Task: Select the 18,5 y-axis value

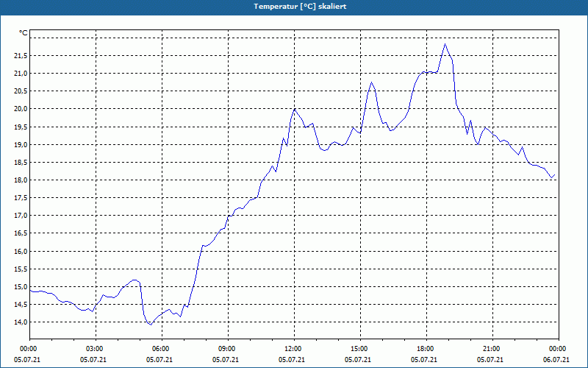Action: point(21,162)
